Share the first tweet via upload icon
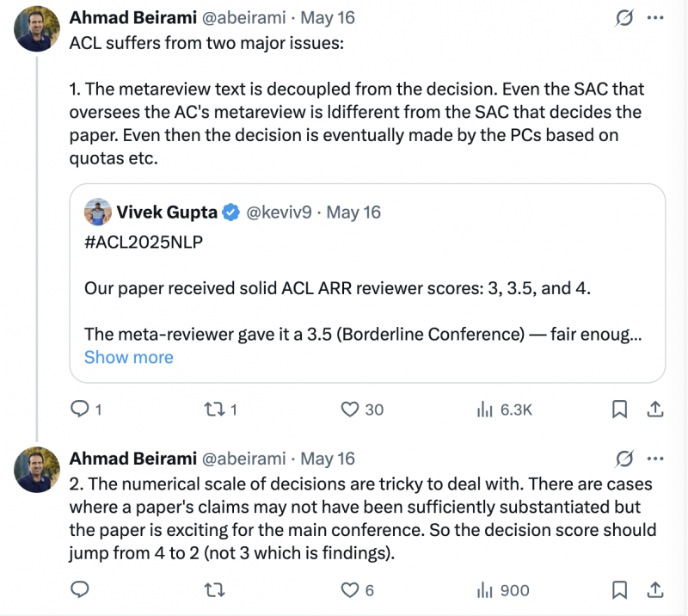The width and height of the screenshot is (688, 616). pos(654,410)
